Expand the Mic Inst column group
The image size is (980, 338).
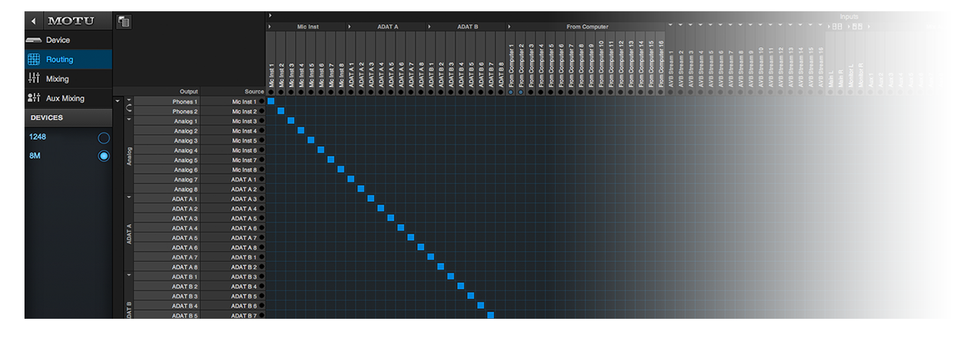pyautogui.click(x=269, y=27)
